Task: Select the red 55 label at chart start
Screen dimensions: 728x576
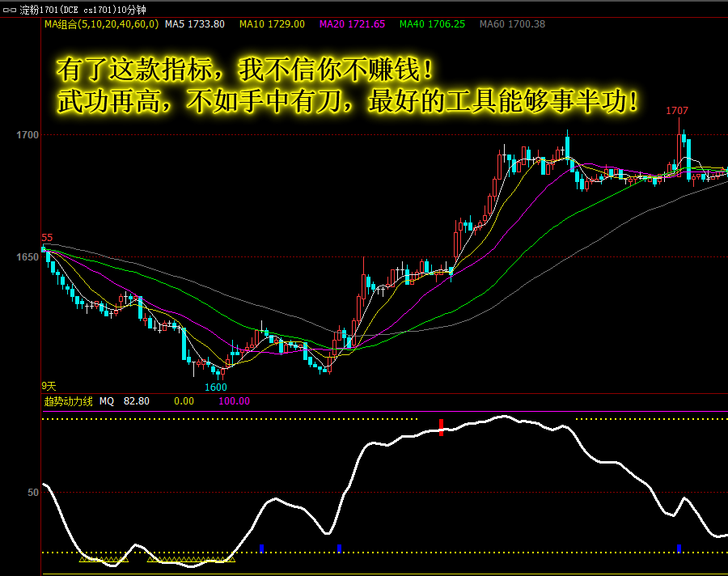Action: pyautogui.click(x=47, y=238)
